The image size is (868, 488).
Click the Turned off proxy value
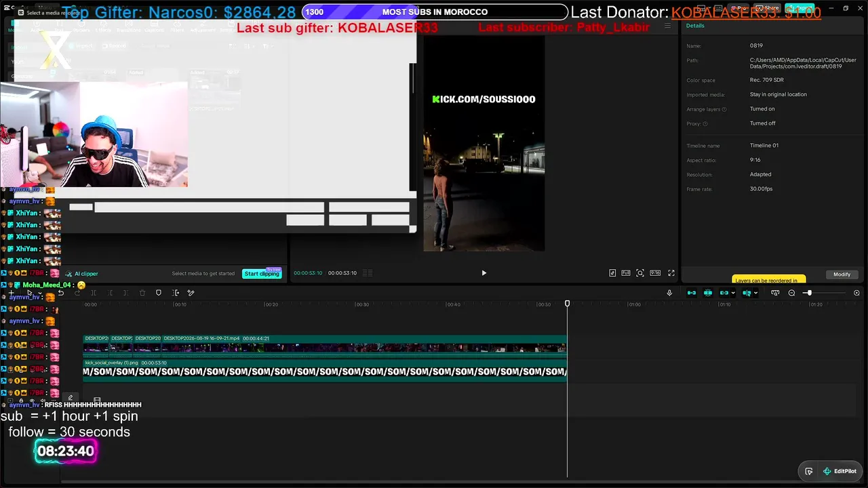point(763,123)
